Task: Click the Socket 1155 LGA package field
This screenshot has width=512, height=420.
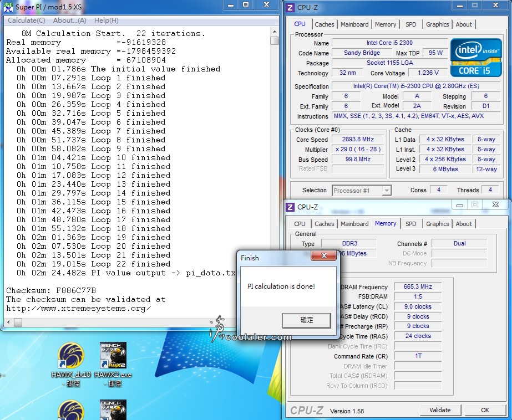Action: pyautogui.click(x=389, y=63)
